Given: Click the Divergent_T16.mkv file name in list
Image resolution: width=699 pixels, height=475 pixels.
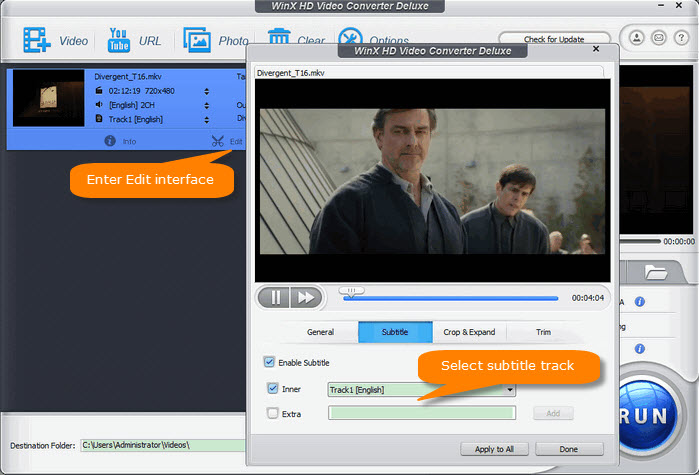Looking at the screenshot, I should pos(128,77).
